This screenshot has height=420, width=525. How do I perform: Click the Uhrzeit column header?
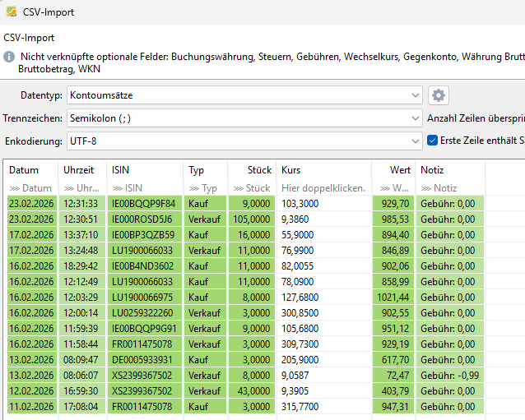coord(79,170)
